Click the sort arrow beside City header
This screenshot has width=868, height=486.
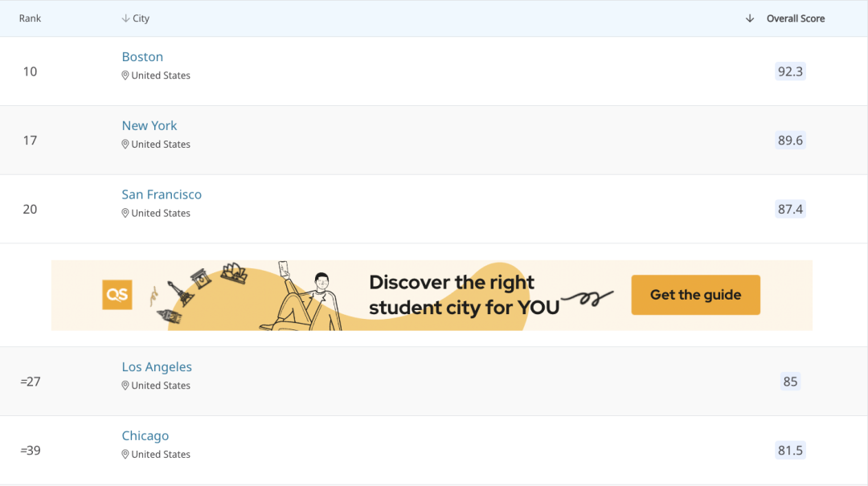click(x=125, y=18)
